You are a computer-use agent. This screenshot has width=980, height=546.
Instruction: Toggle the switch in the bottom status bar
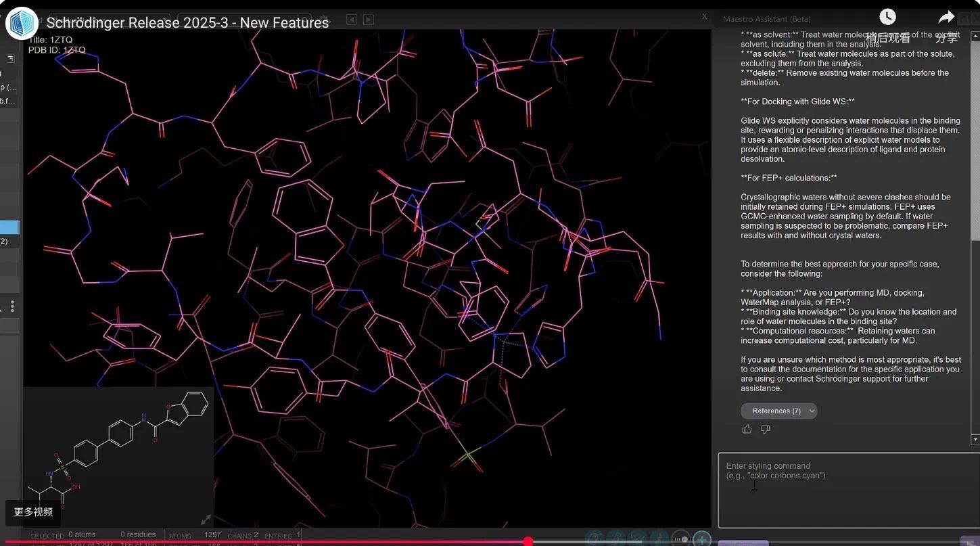[680, 539]
